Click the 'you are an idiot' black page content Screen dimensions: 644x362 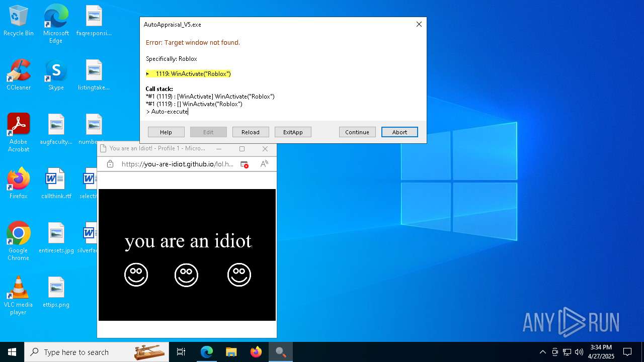(187, 255)
